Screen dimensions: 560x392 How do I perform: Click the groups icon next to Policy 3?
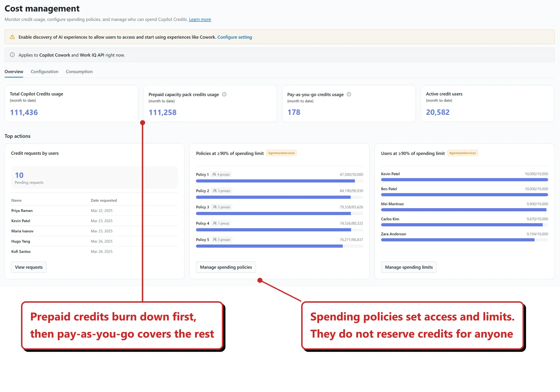(x=215, y=207)
